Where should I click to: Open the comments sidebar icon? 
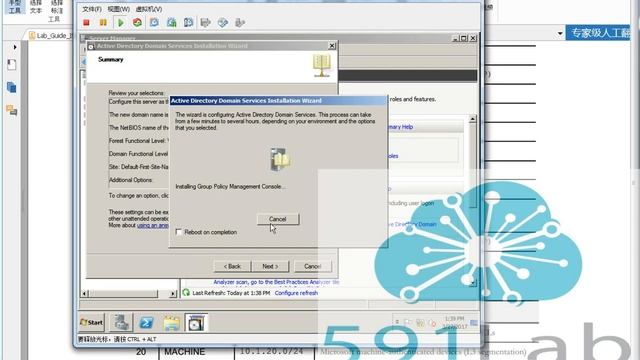pyautogui.click(x=11, y=110)
